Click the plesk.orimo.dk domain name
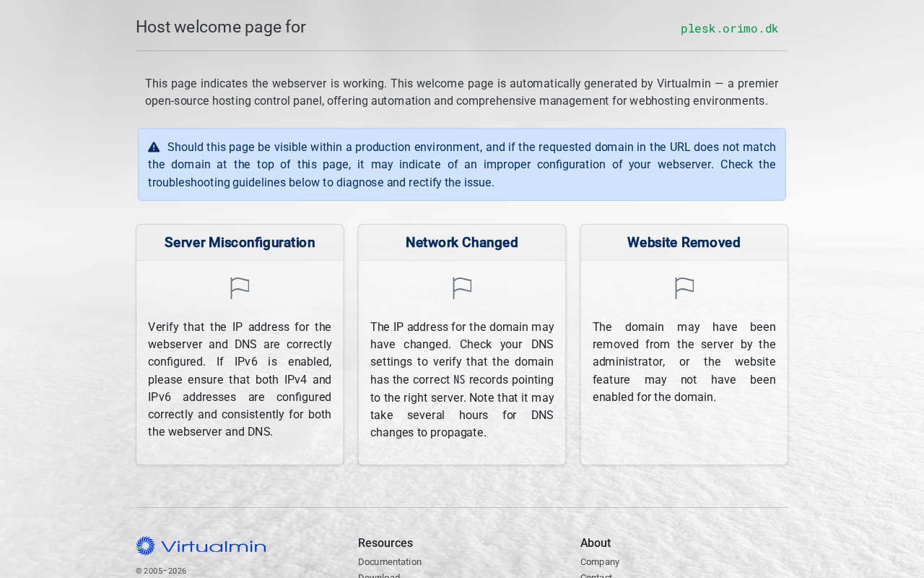Viewport: 924px width, 578px height. (x=729, y=29)
